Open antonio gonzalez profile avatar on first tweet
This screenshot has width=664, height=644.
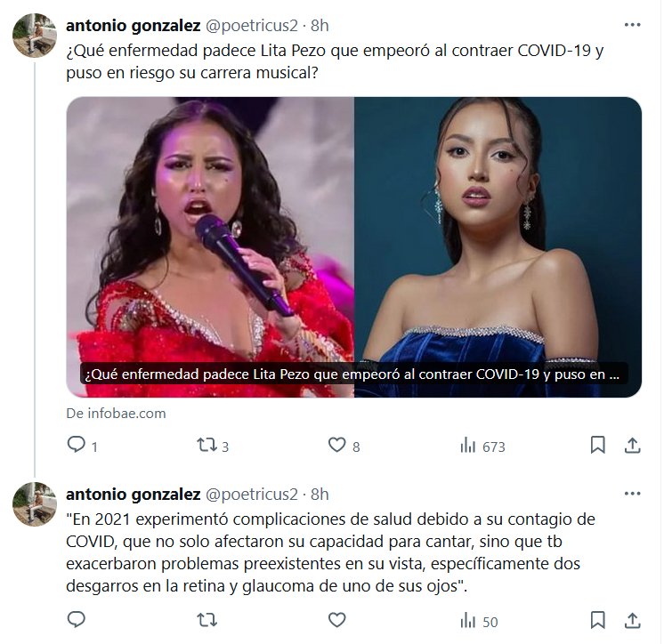click(35, 36)
